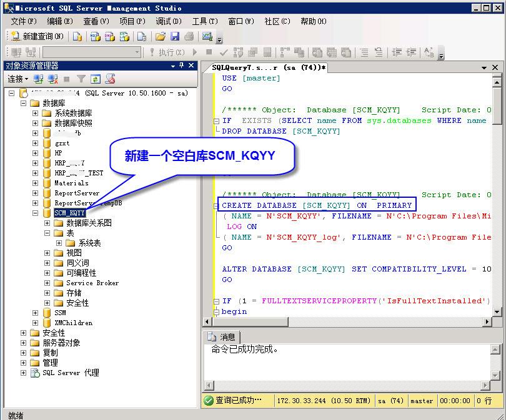Expand the System Databases (系统数据库) folder

[x=35, y=113]
